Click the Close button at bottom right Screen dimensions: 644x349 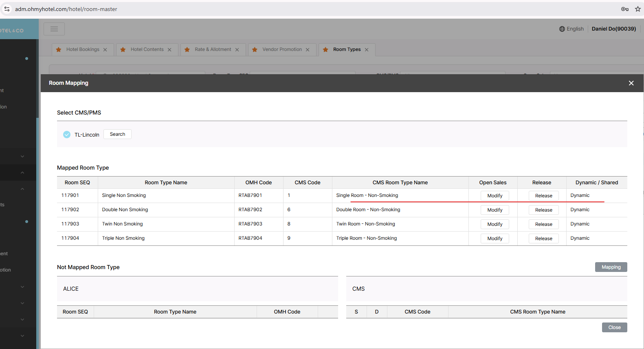coord(614,327)
